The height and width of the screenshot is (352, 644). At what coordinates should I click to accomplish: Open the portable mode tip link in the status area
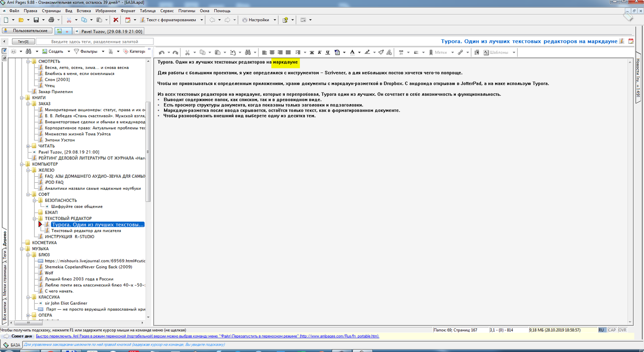tap(208, 336)
